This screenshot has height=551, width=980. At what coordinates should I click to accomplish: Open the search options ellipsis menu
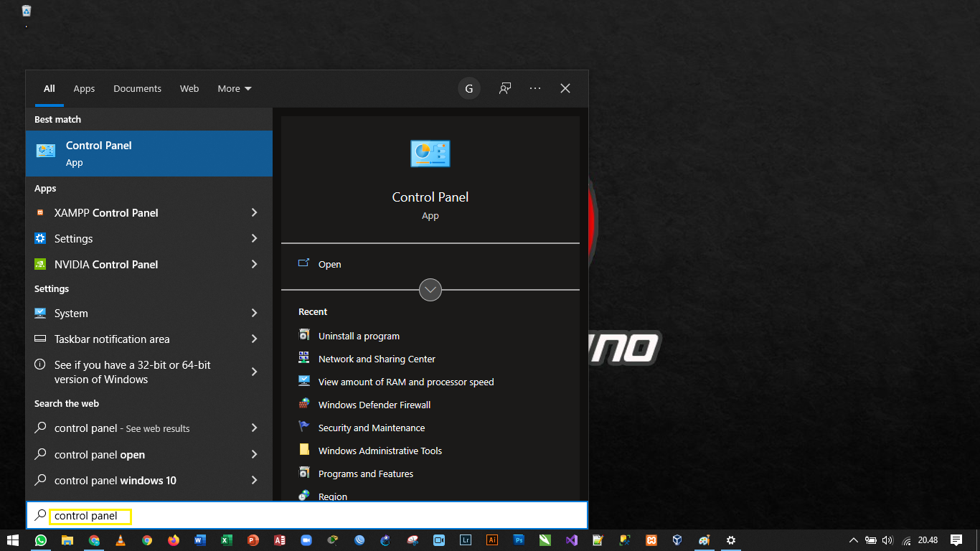click(535, 88)
